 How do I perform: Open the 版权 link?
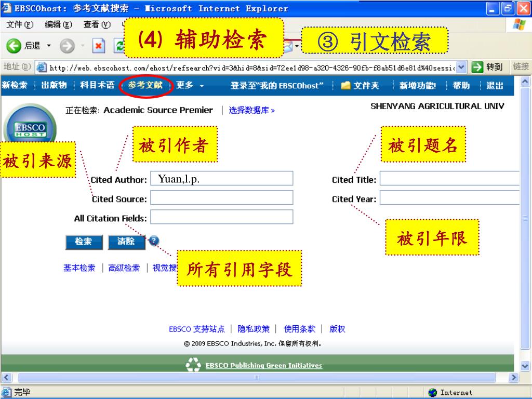(337, 329)
